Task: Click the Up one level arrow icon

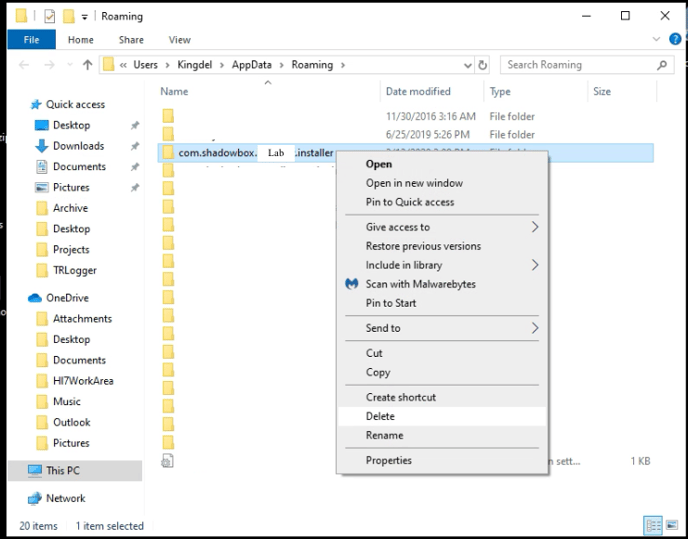Action: (x=87, y=65)
